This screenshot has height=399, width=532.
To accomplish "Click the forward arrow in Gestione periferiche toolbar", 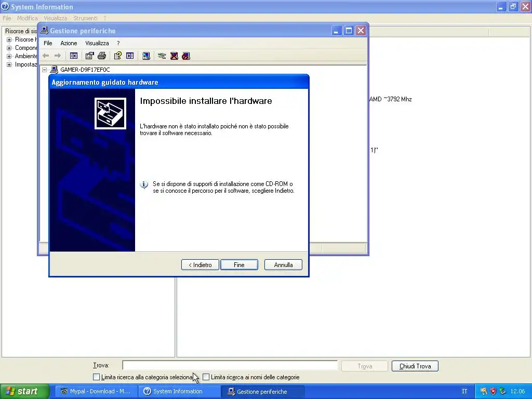I will pos(58,56).
